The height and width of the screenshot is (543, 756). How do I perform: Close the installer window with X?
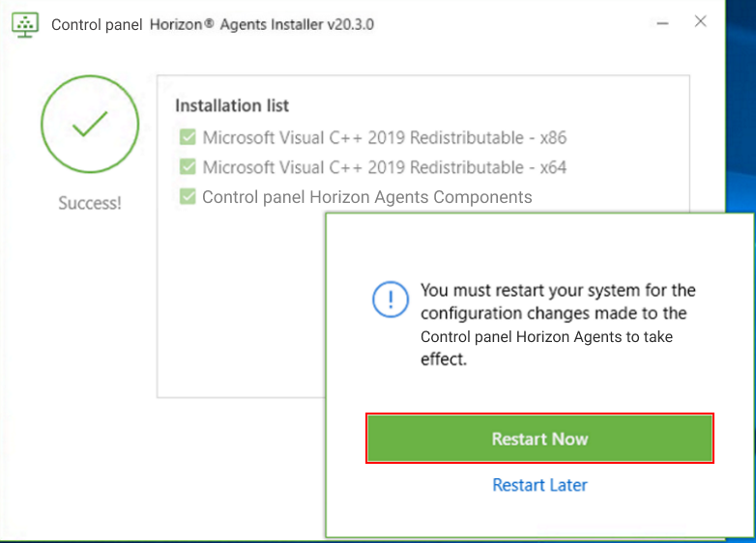pyautogui.click(x=701, y=22)
